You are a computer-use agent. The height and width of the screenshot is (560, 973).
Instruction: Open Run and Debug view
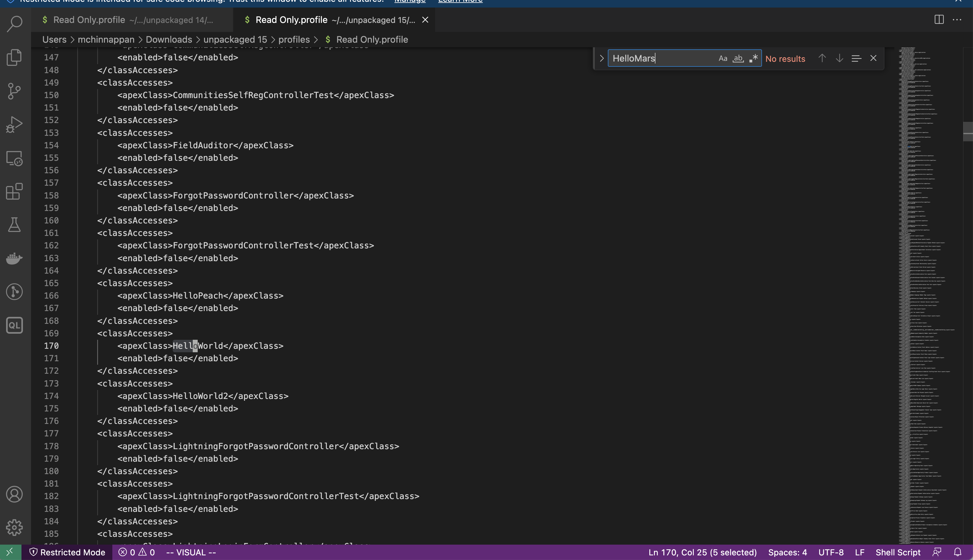point(15,124)
